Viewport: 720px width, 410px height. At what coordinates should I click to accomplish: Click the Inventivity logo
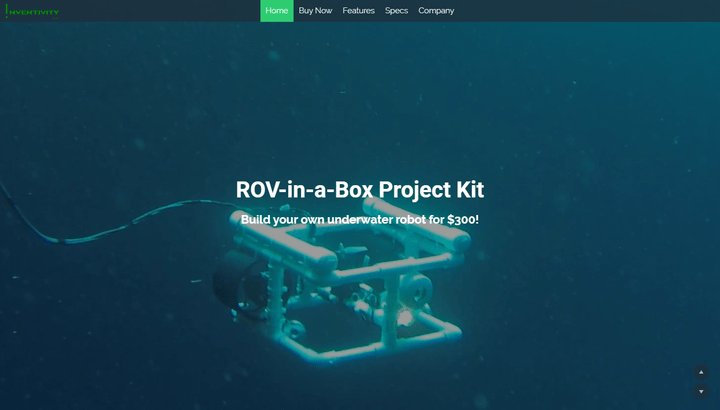33,12
